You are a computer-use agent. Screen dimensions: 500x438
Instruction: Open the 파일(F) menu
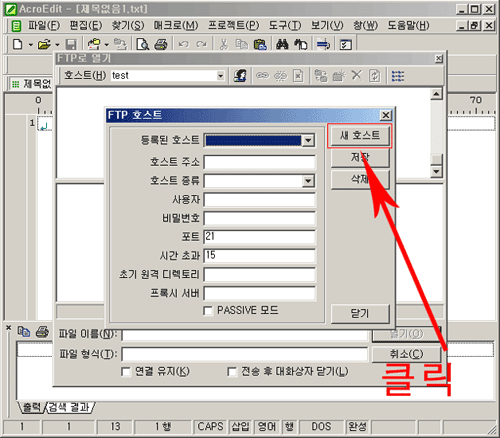[44, 25]
